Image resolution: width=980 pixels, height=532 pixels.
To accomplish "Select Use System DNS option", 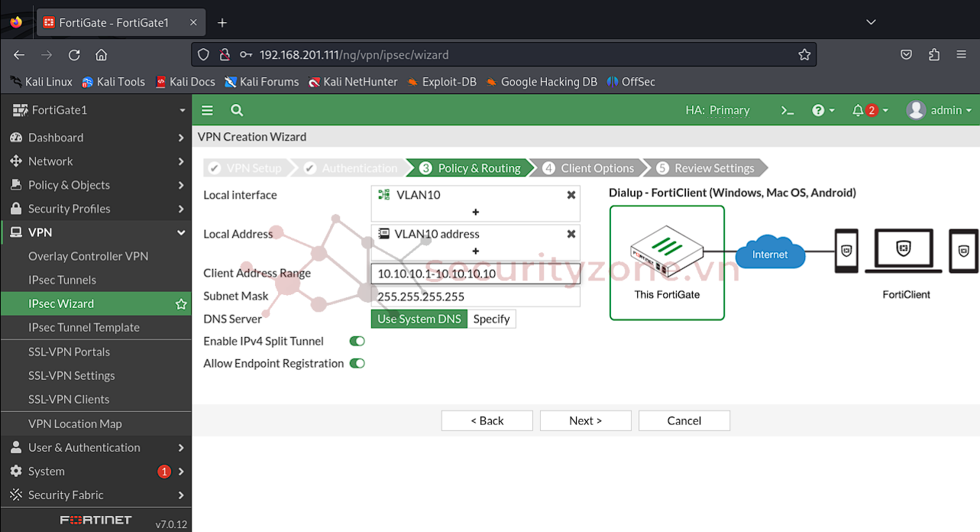I will tap(419, 319).
